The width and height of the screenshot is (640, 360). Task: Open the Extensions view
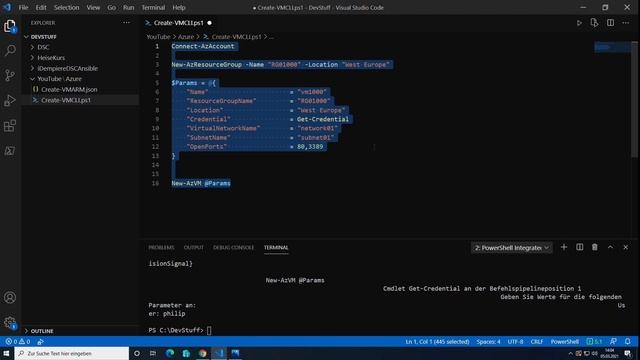[10, 126]
